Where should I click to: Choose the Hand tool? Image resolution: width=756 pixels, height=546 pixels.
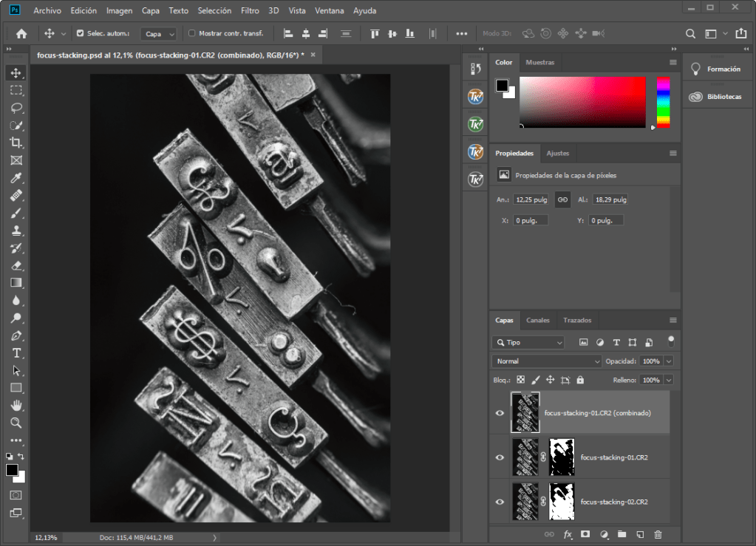coord(16,405)
